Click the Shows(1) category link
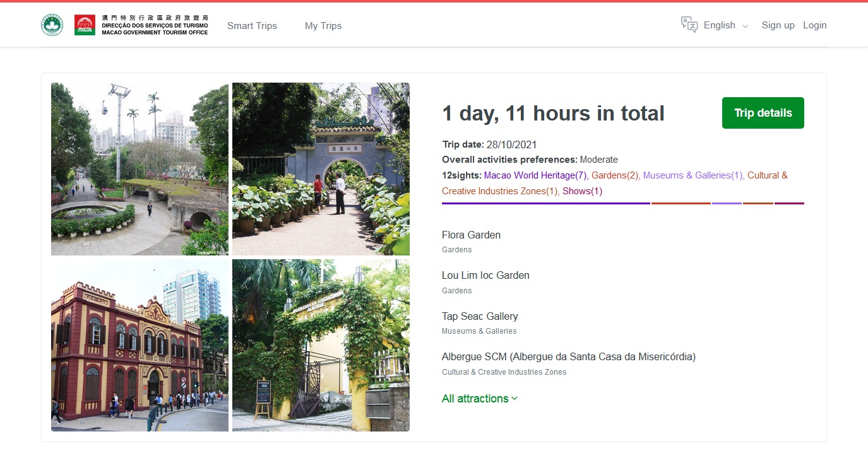 (582, 191)
